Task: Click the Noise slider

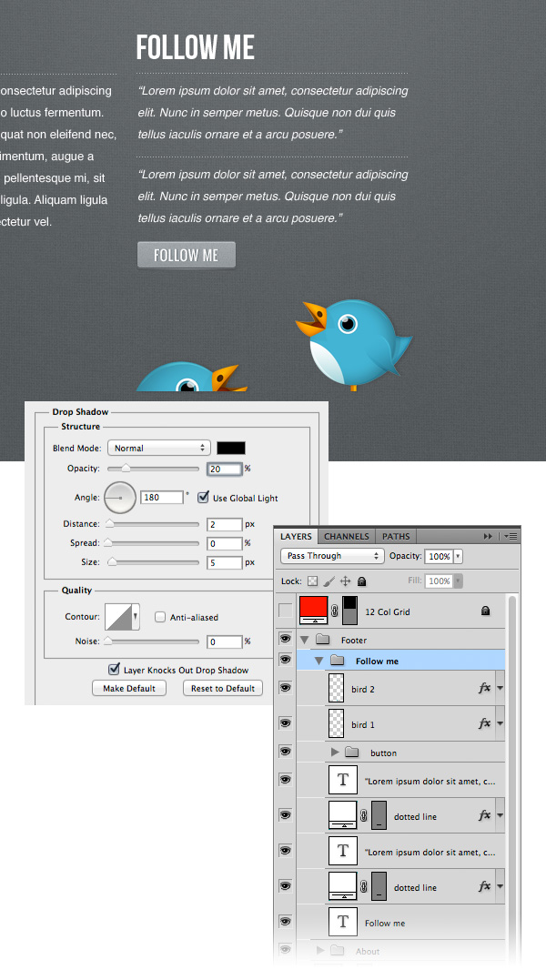Action: (x=153, y=641)
